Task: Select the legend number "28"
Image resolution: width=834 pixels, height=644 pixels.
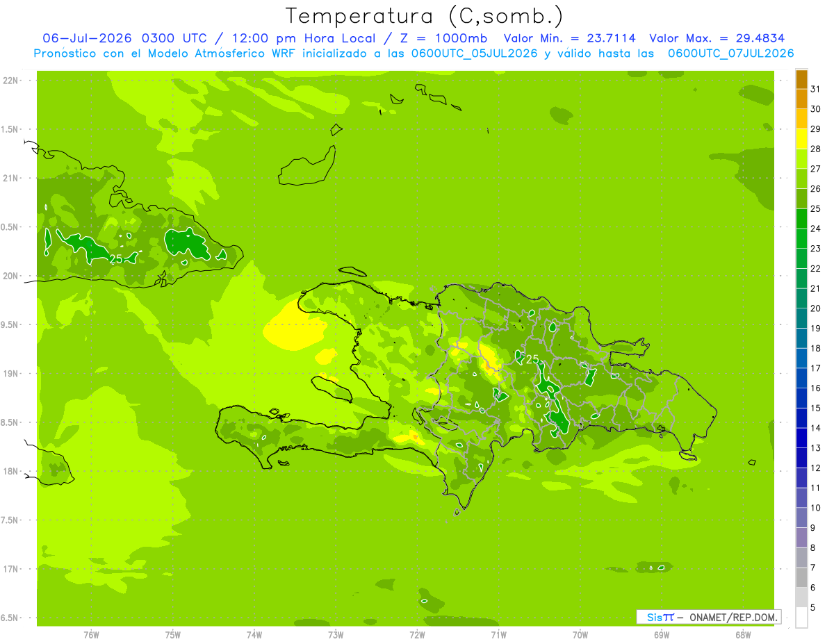Action: [816, 149]
